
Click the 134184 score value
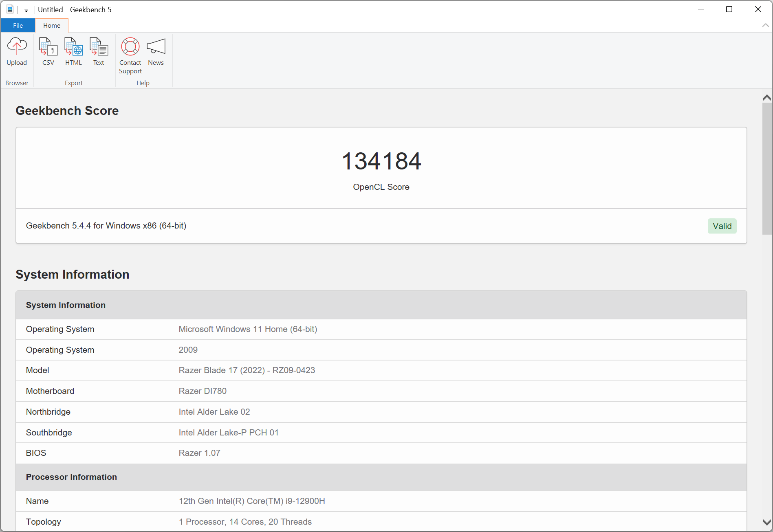point(381,161)
